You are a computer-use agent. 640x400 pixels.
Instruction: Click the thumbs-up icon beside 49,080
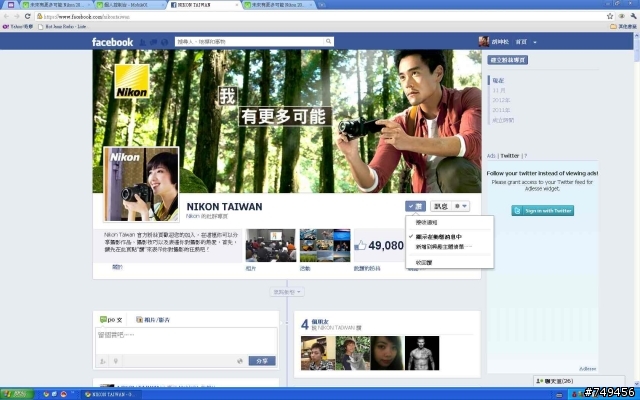[x=360, y=245]
